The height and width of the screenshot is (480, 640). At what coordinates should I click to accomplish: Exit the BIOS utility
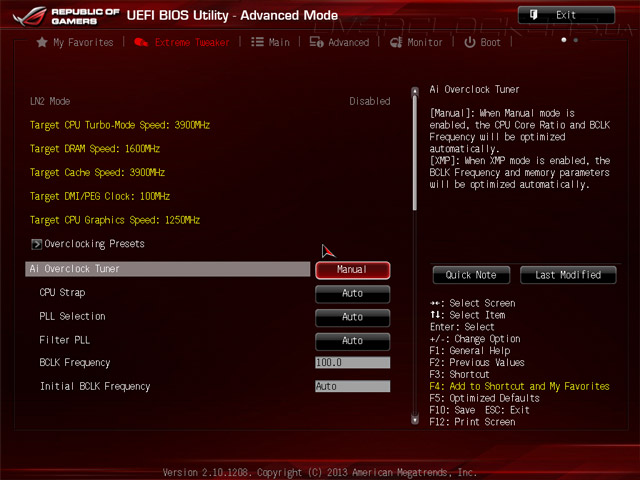(x=567, y=15)
